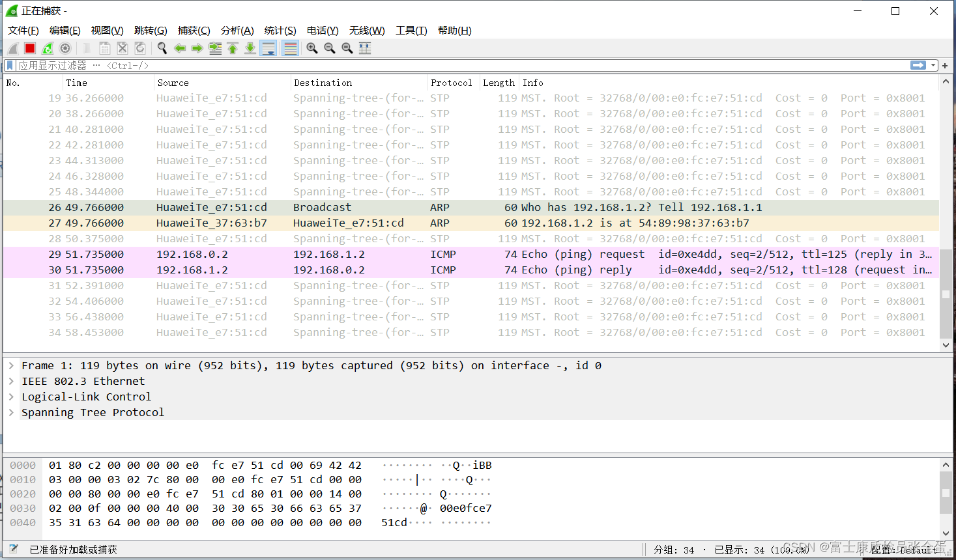Viewport: 956px width, 560px height.
Task: Select packet 30 ICMP Echo reply row
Action: click(471, 270)
